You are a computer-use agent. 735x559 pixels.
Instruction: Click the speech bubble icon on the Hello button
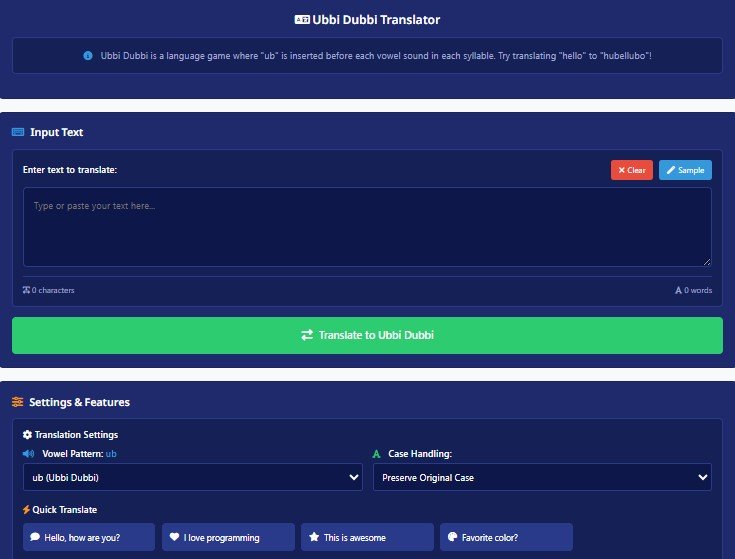click(35, 537)
